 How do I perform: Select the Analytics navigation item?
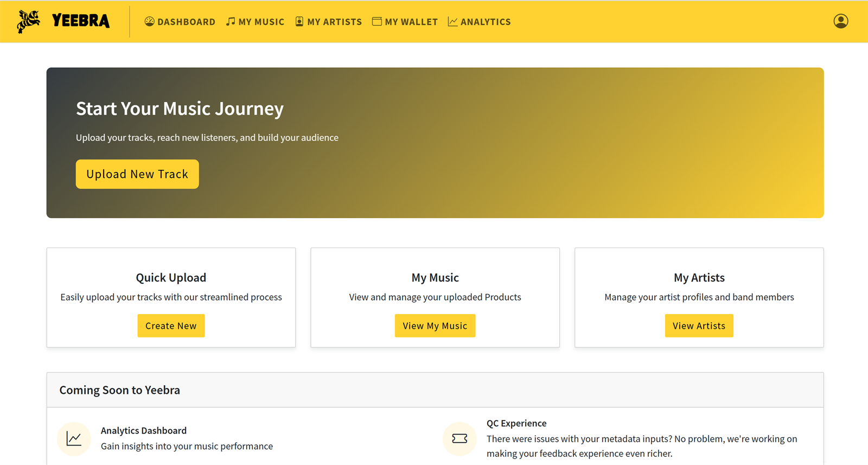pyautogui.click(x=479, y=22)
